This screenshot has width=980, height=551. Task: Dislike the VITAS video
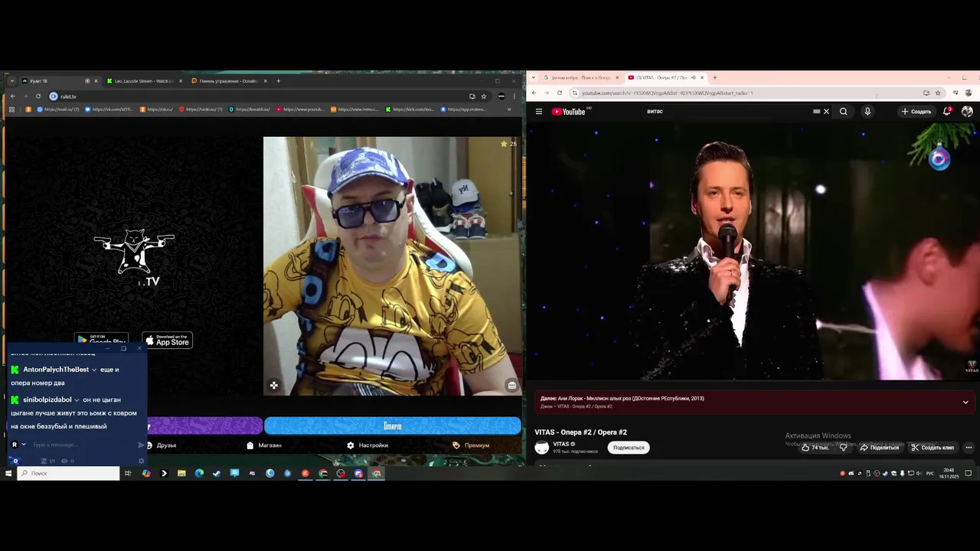tap(844, 448)
